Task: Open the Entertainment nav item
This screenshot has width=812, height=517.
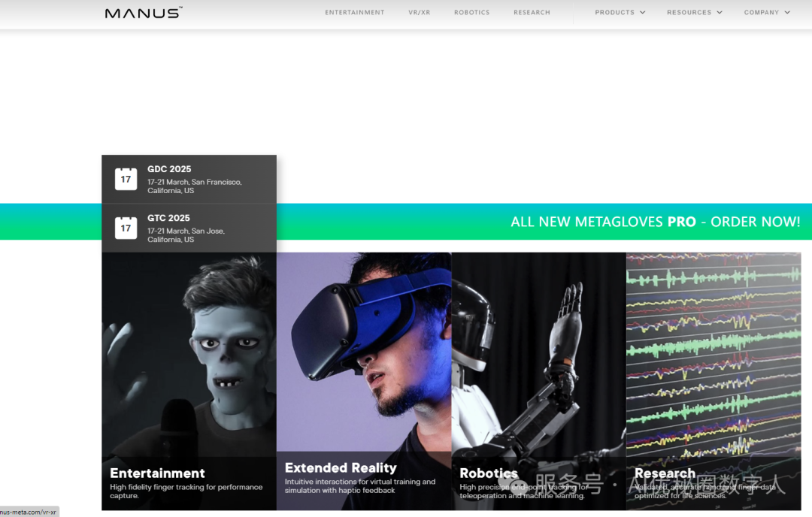Action: [355, 13]
